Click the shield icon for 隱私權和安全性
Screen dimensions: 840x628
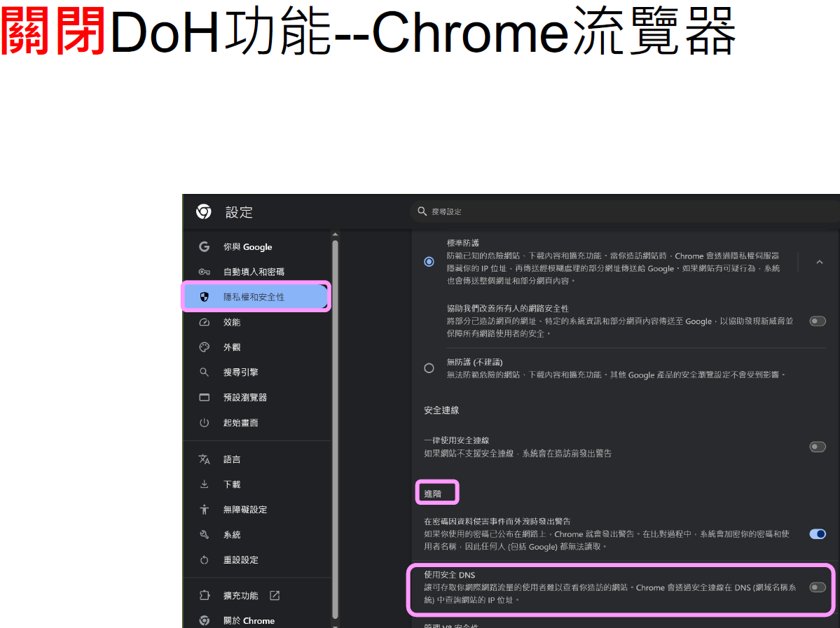point(205,297)
